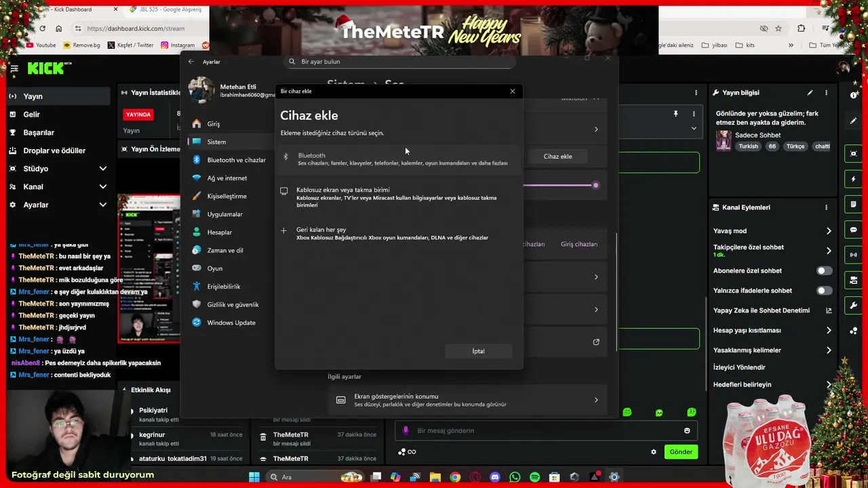Open Başarılar in the Kick sidebar

pos(58,133)
